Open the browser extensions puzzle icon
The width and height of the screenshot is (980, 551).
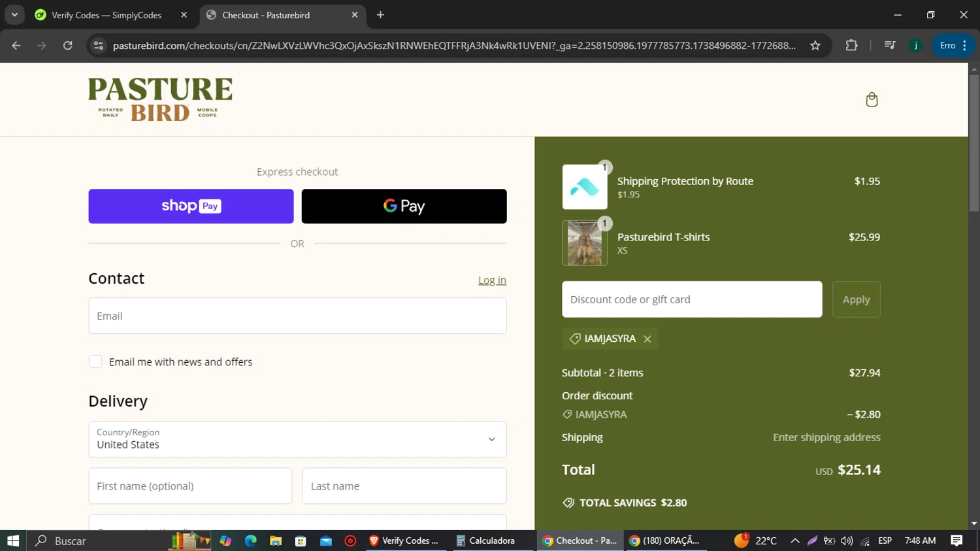click(851, 45)
